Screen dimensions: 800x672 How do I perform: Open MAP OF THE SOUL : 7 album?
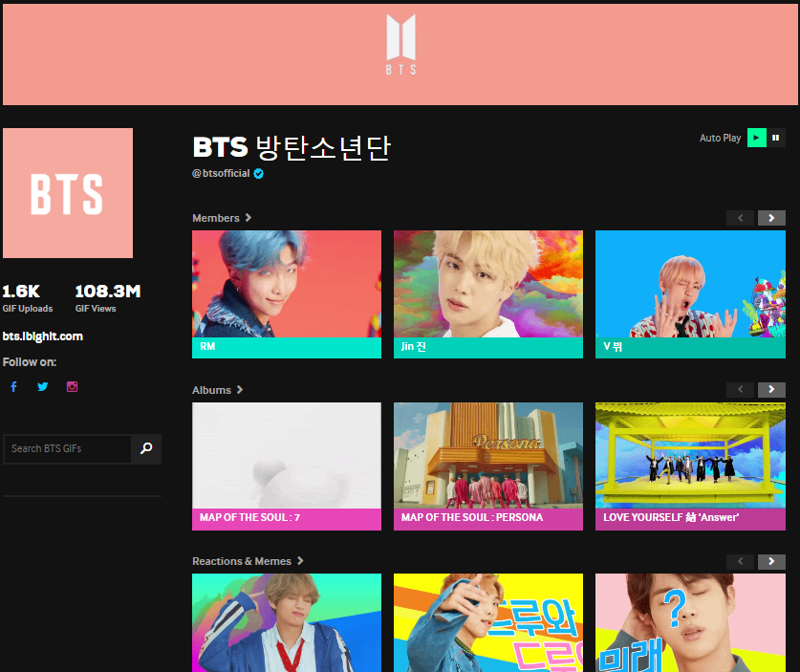tap(287, 466)
